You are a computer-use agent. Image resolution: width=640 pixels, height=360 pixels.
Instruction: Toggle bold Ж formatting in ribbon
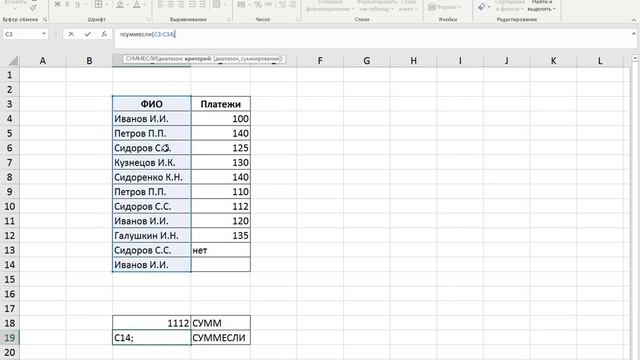pos(57,4)
